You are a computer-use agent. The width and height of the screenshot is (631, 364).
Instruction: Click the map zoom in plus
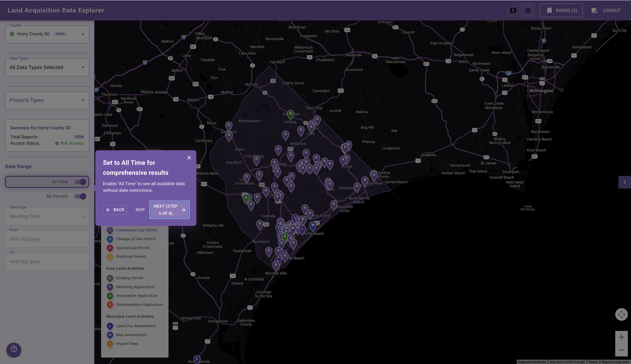point(621,337)
